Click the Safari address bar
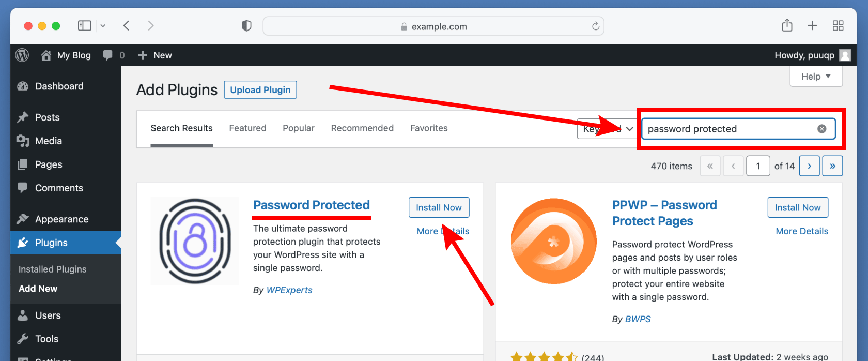This screenshot has height=361, width=868. coord(433,26)
